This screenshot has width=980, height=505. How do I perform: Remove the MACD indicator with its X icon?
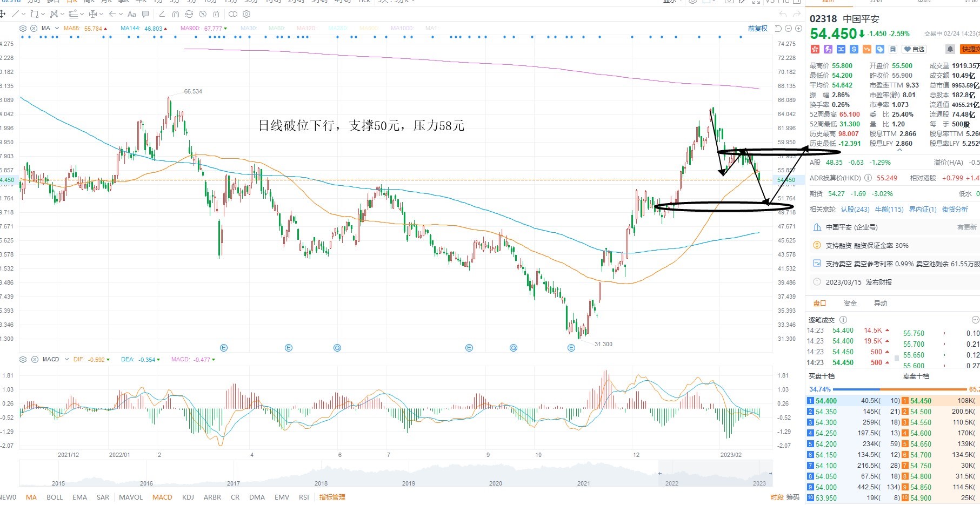[35, 359]
